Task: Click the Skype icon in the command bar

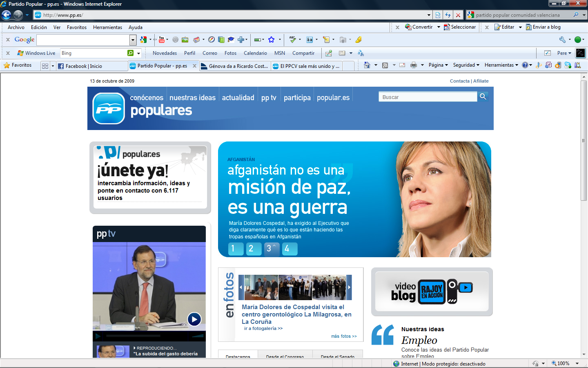Action: point(568,65)
